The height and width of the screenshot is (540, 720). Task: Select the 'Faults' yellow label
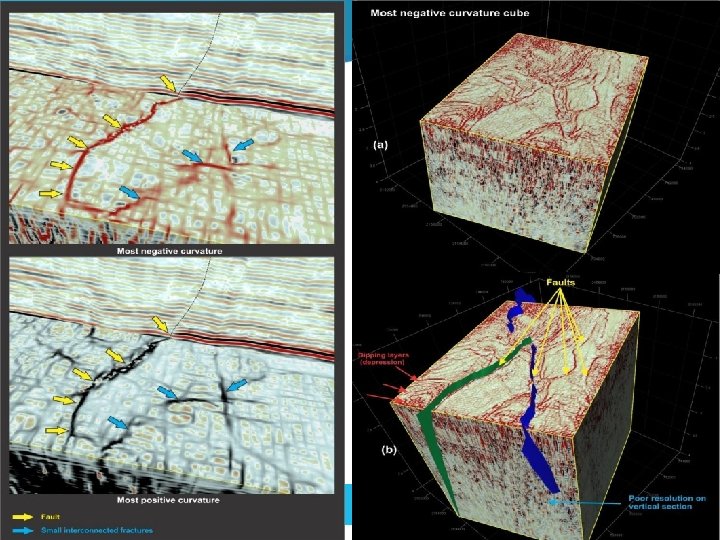(x=560, y=282)
